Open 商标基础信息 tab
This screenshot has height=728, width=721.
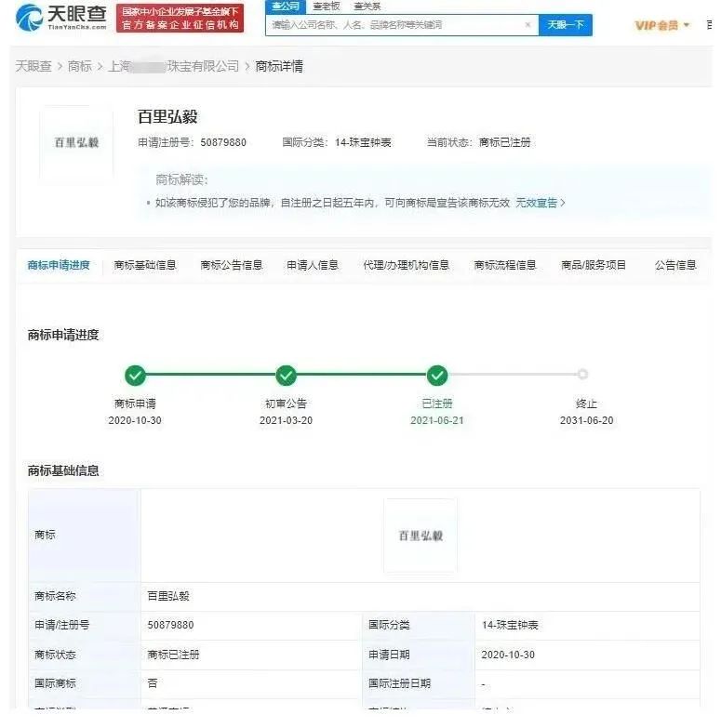click(145, 265)
